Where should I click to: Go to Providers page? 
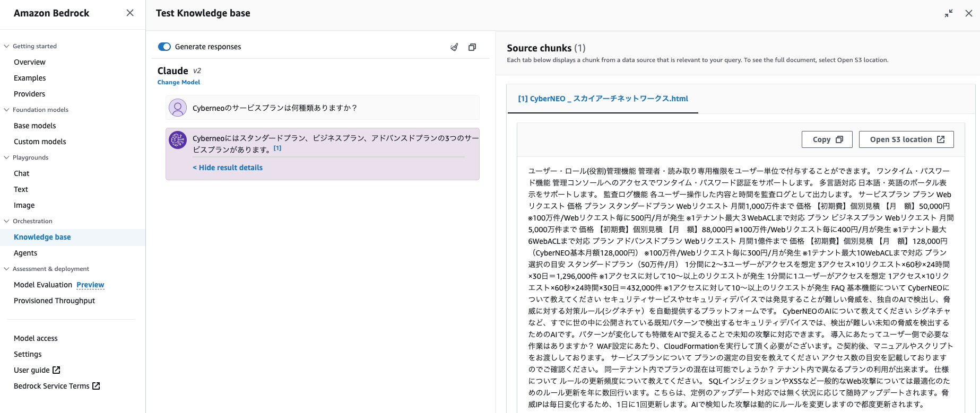(x=30, y=94)
